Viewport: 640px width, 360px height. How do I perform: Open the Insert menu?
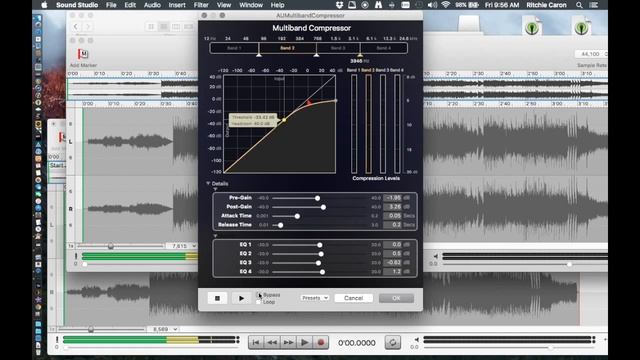(x=177, y=5)
